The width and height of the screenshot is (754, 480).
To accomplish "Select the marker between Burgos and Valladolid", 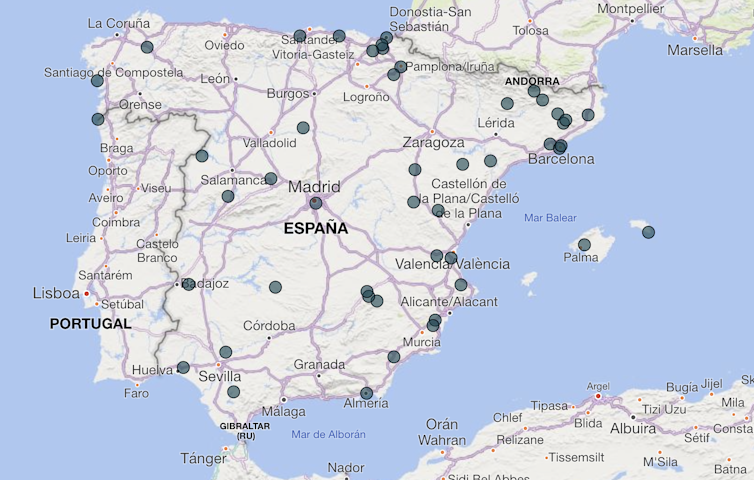I will click(303, 128).
